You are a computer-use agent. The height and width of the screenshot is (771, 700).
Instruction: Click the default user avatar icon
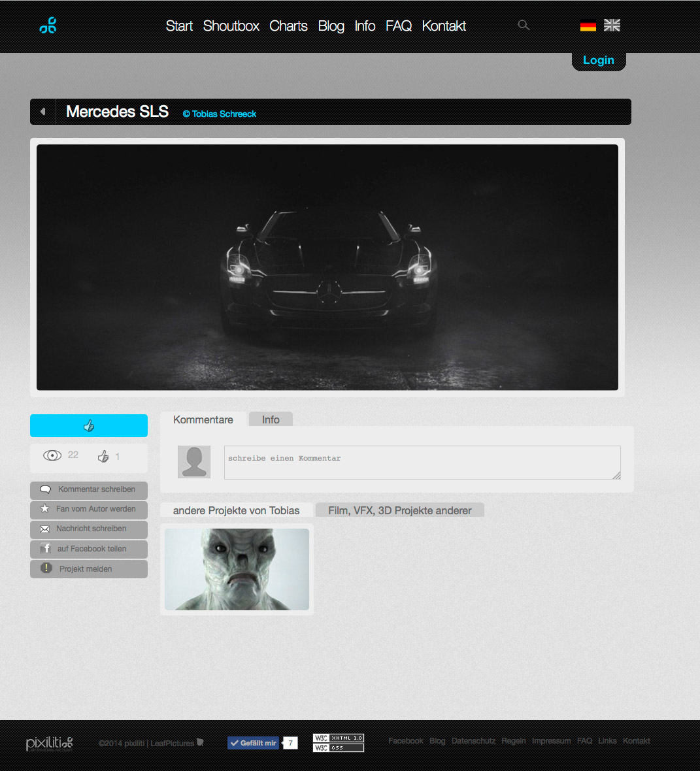coord(194,462)
